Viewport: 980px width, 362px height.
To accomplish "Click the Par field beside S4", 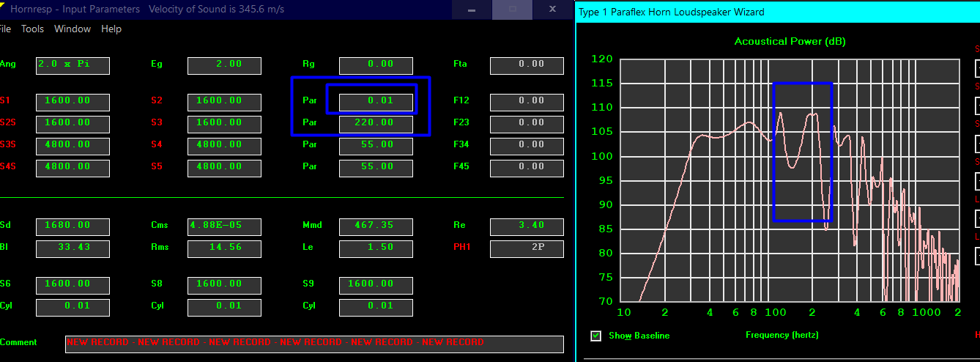I will pos(376,146).
